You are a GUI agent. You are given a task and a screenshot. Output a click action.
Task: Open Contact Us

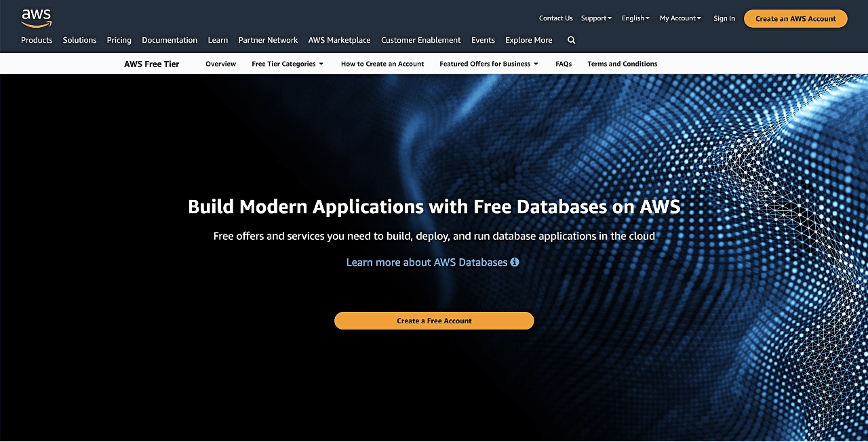coord(555,18)
